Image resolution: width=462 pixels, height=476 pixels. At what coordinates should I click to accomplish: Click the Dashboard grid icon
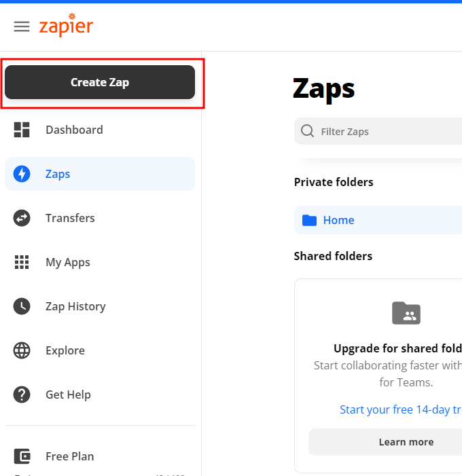[22, 130]
